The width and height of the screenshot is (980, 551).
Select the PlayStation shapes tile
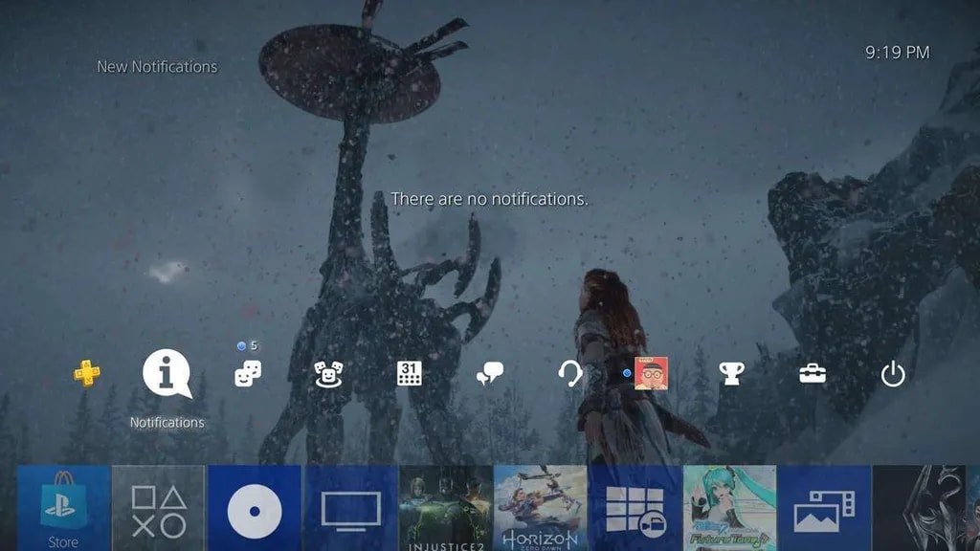[159, 508]
